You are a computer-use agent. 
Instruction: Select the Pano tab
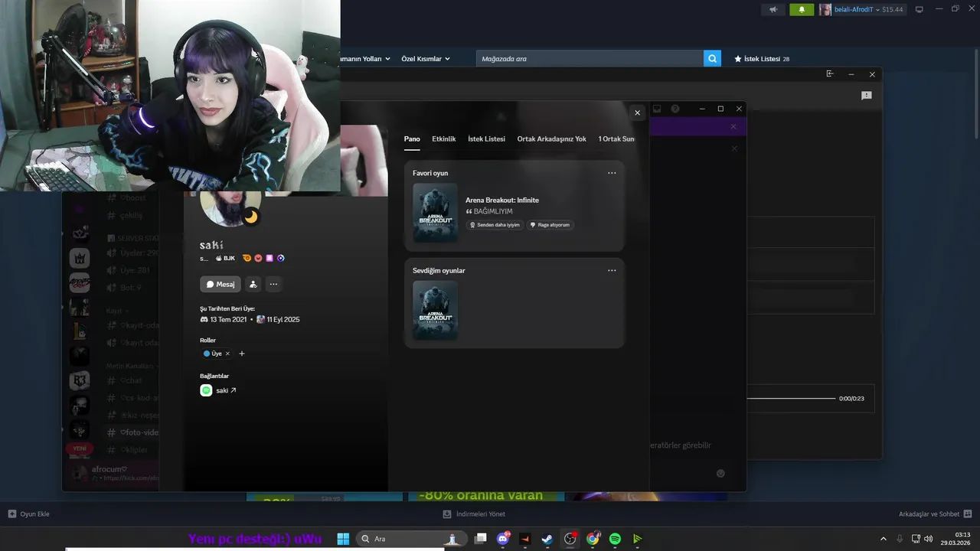(x=412, y=139)
